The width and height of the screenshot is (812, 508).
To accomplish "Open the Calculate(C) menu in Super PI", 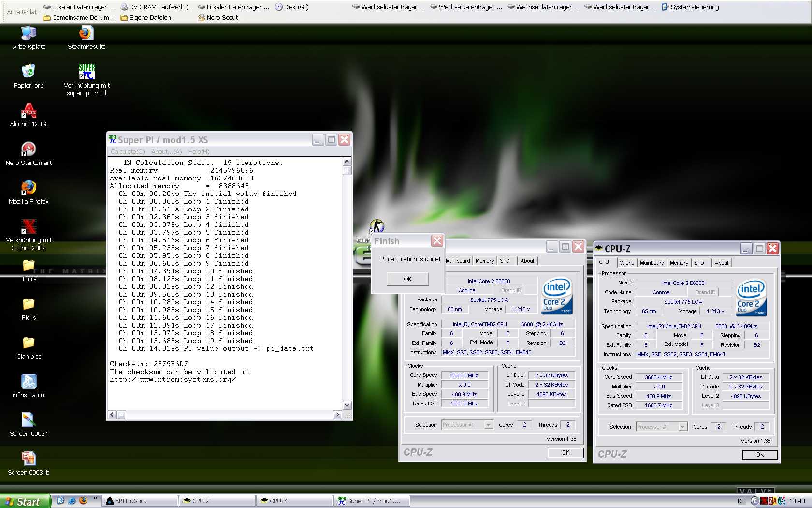I will click(128, 151).
